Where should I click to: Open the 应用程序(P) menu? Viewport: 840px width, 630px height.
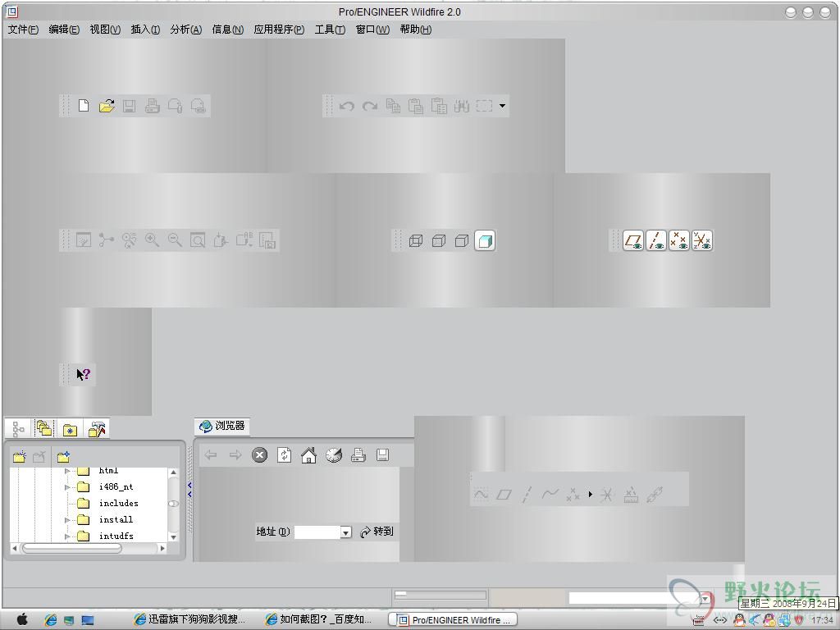pos(279,30)
